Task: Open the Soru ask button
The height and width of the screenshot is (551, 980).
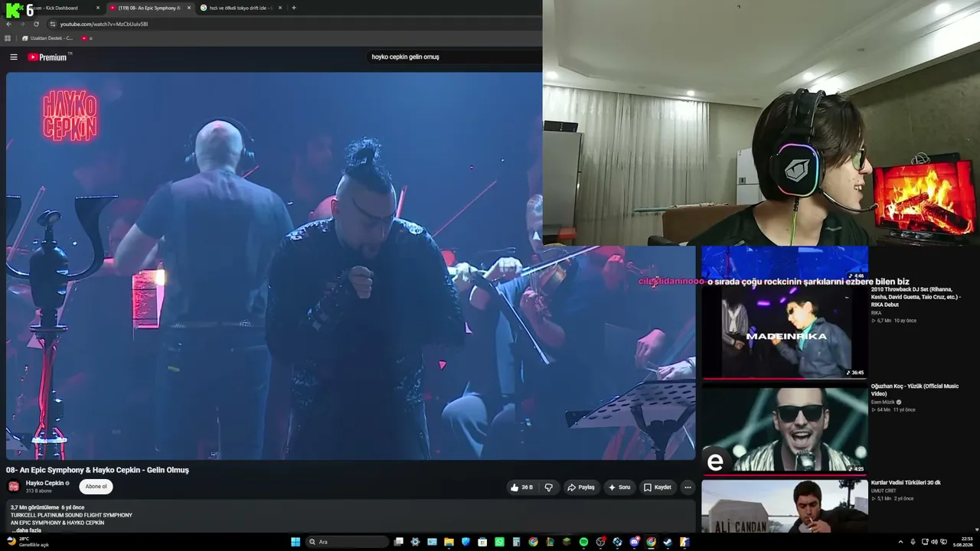Action: point(619,487)
